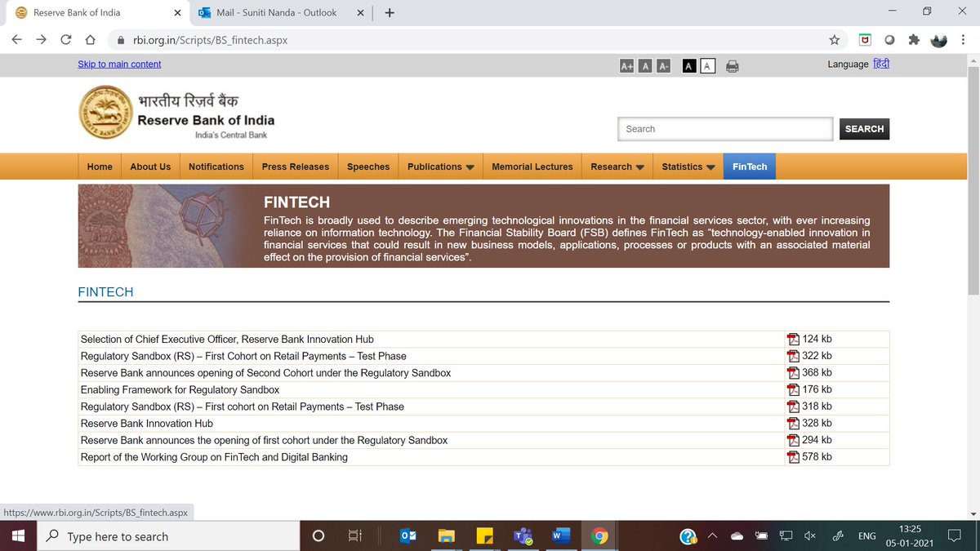Click the 13:25 clock in taskbar
The height and width of the screenshot is (551, 980).
coord(910,529)
